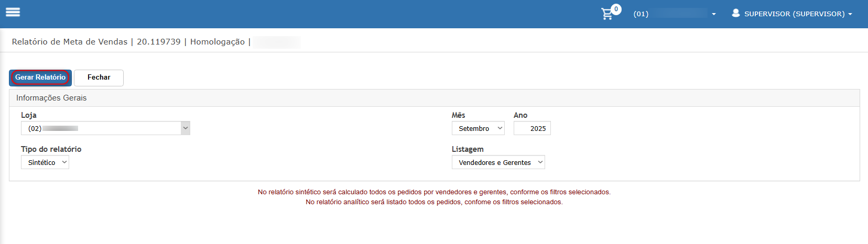Focus the Ano field showing 2025
The image size is (868, 244).
click(532, 128)
